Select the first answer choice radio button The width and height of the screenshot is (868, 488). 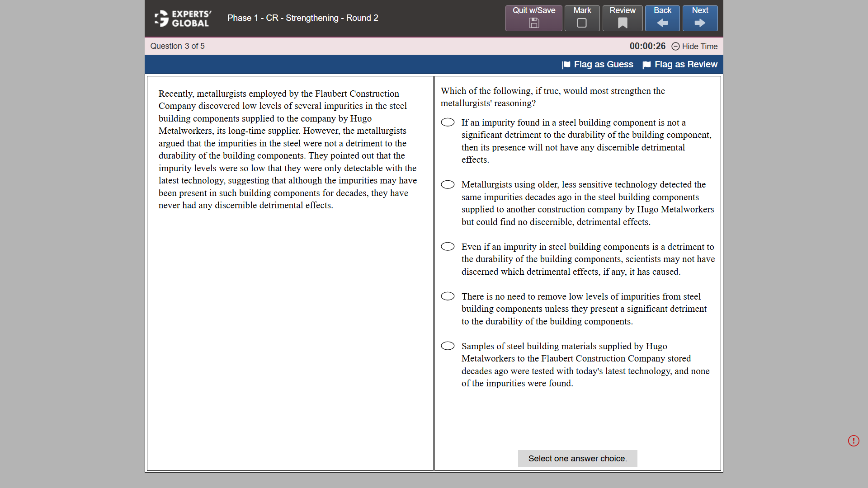click(x=448, y=122)
